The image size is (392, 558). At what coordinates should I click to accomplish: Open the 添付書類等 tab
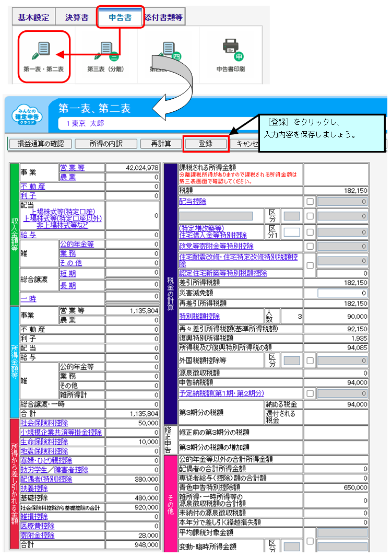(x=164, y=17)
